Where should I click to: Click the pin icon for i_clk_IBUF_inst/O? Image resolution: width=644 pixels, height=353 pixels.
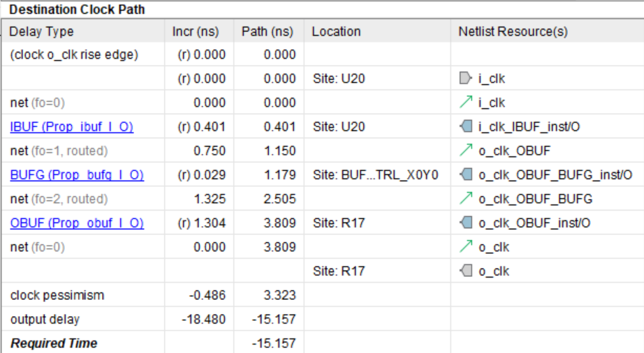click(x=465, y=127)
